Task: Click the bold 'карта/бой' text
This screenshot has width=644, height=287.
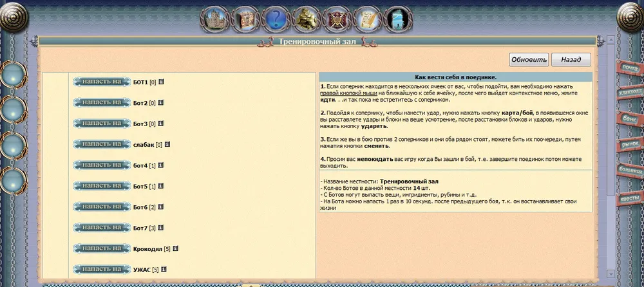Action: coord(516,113)
